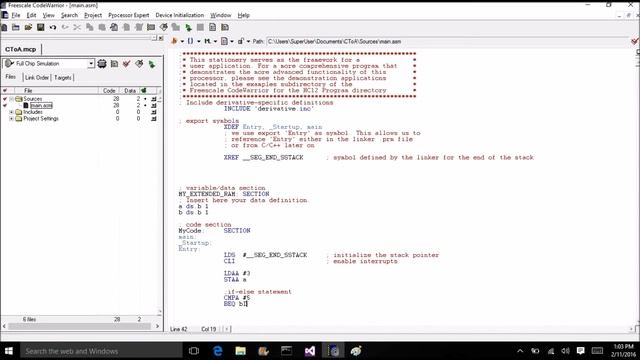Open the Edit menu

31,15
